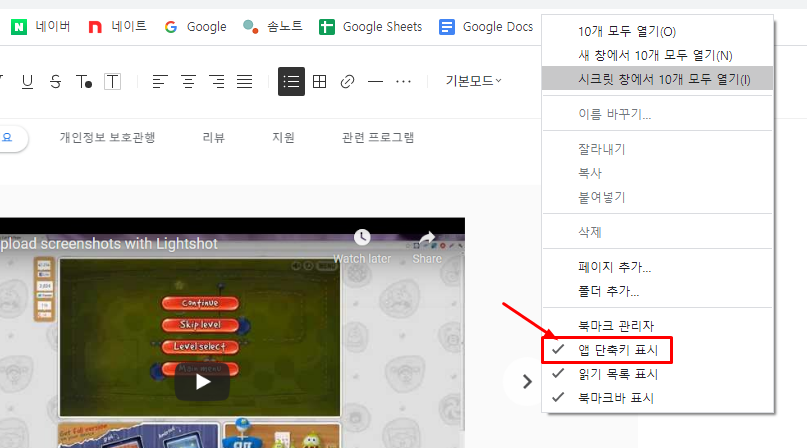807x448 pixels.
Task: Select 시크릿 창에서 10개 모두 열기(I)
Action: click(x=657, y=79)
